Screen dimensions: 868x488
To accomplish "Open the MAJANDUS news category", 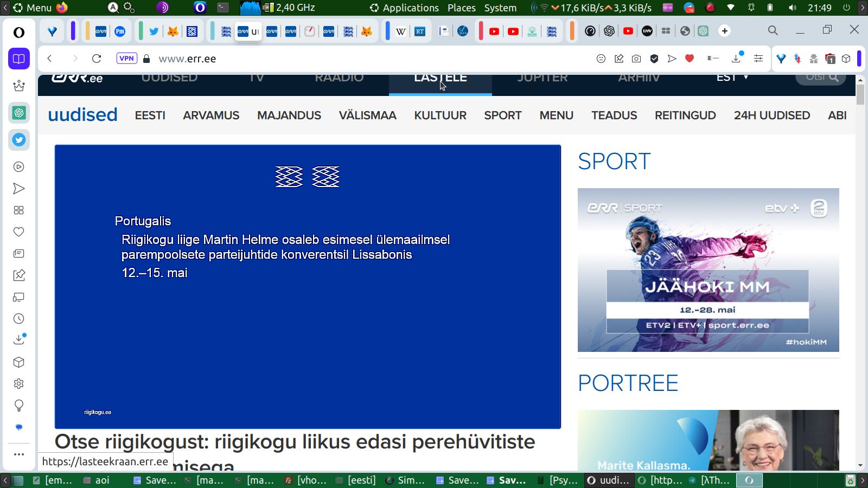I will coord(289,115).
